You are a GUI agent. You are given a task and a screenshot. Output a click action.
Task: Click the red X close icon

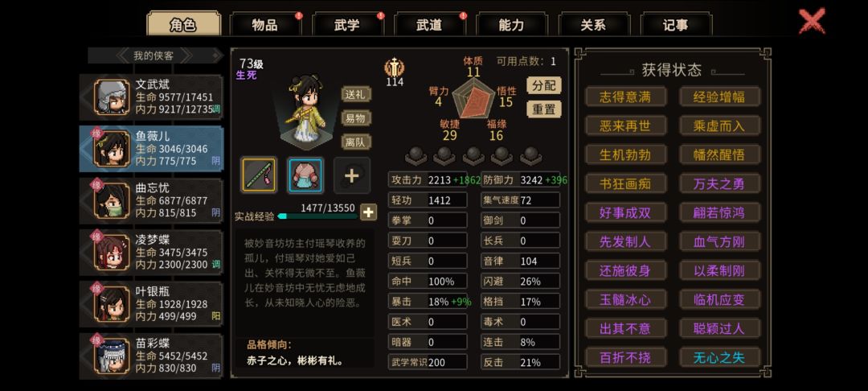tap(812, 21)
